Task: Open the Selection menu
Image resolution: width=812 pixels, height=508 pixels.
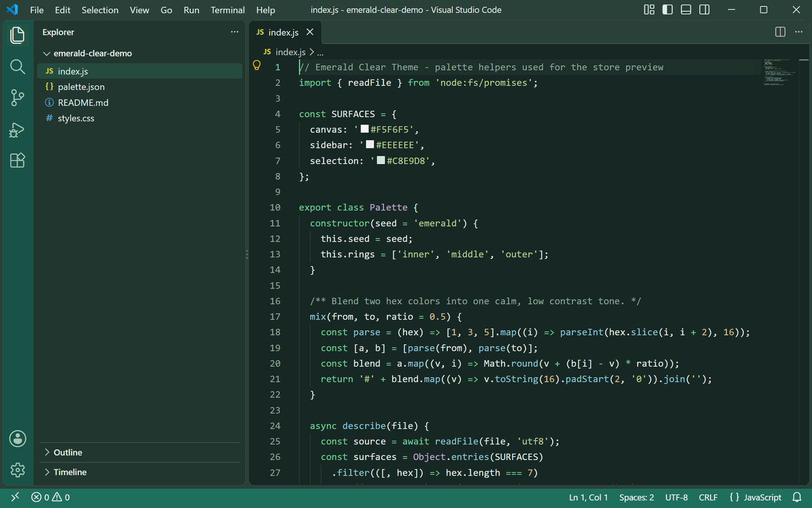Action: [100, 10]
